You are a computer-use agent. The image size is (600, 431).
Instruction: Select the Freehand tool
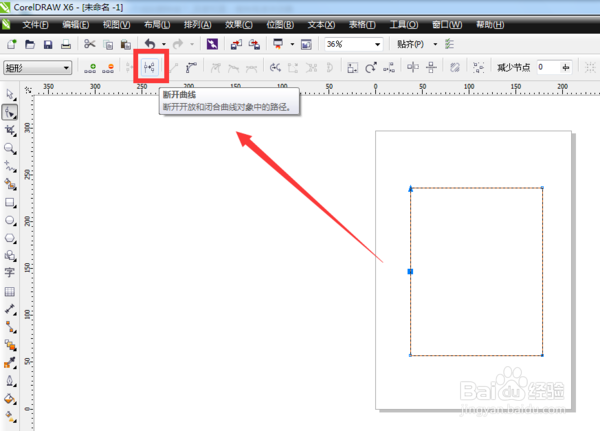coord(10,167)
